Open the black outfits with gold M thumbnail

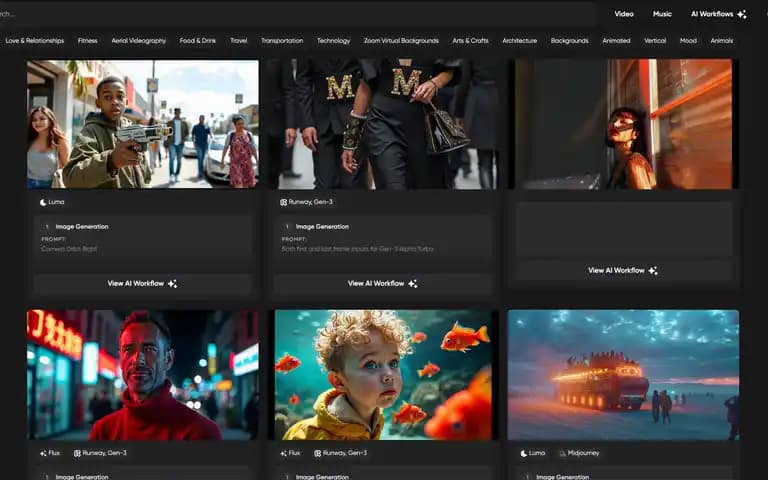point(385,124)
